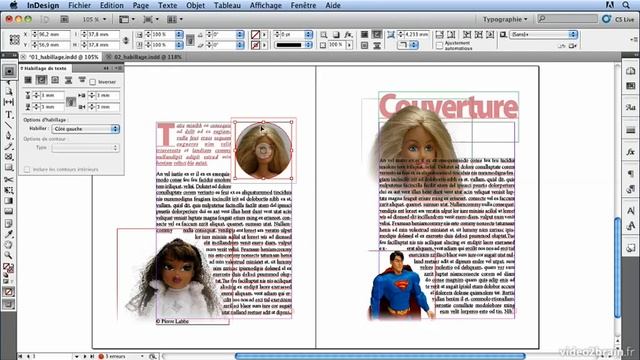Select the Type (T) tool
This screenshot has width=640, height=360.
[9, 115]
